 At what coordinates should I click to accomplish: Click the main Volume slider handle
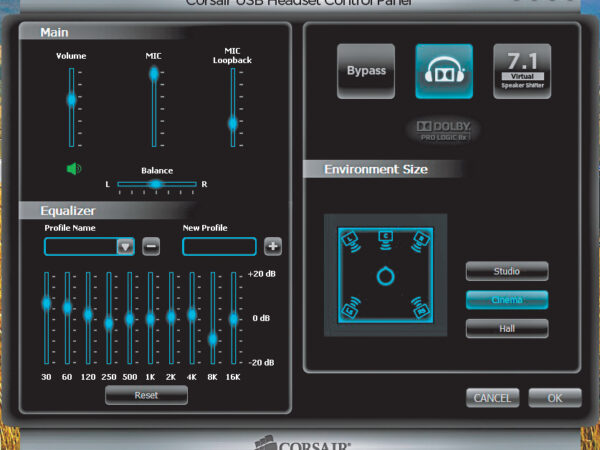[x=72, y=100]
